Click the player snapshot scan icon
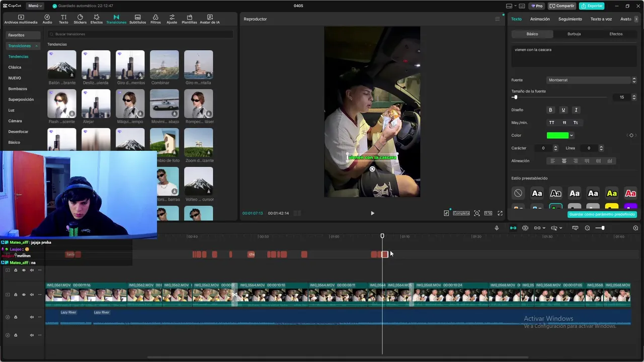The width and height of the screenshot is (644, 362). coord(477,213)
